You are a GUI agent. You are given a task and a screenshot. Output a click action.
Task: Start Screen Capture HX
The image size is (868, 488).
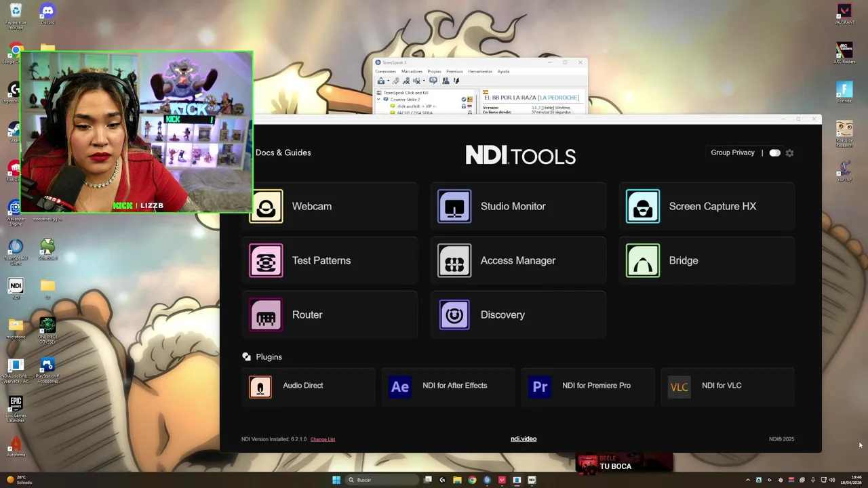(x=707, y=206)
